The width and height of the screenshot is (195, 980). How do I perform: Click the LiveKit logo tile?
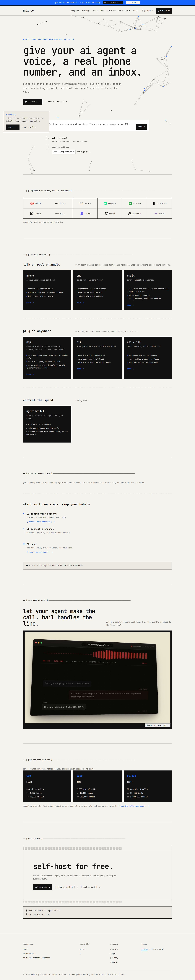tap(35, 213)
